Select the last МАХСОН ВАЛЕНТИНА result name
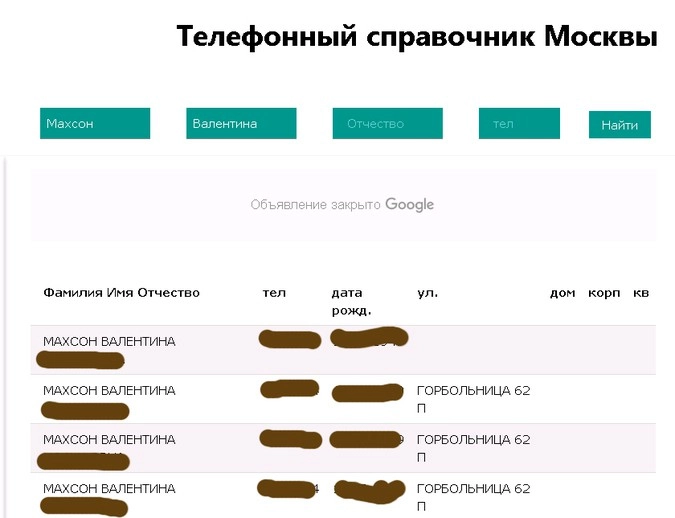Image resolution: width=675 pixels, height=518 pixels. pyautogui.click(x=109, y=488)
